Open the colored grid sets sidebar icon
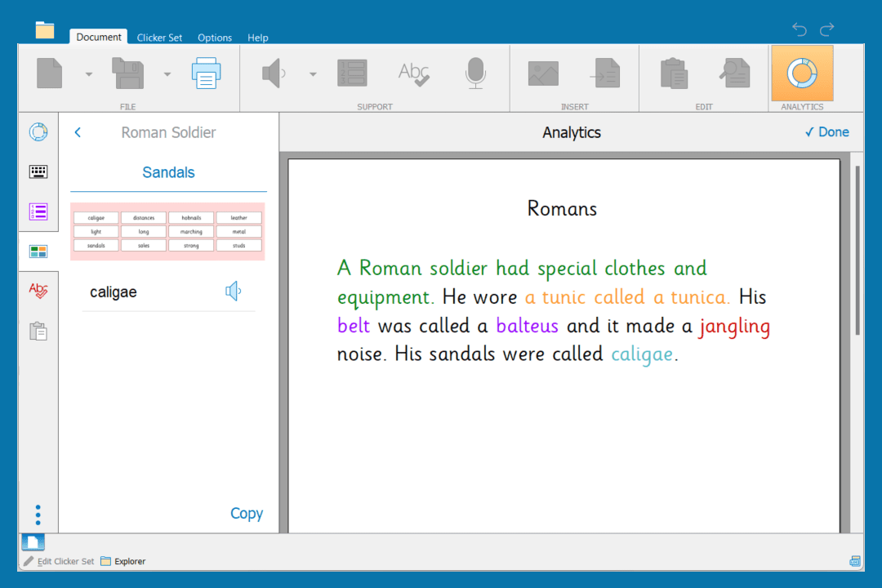The height and width of the screenshot is (588, 882). point(38,251)
